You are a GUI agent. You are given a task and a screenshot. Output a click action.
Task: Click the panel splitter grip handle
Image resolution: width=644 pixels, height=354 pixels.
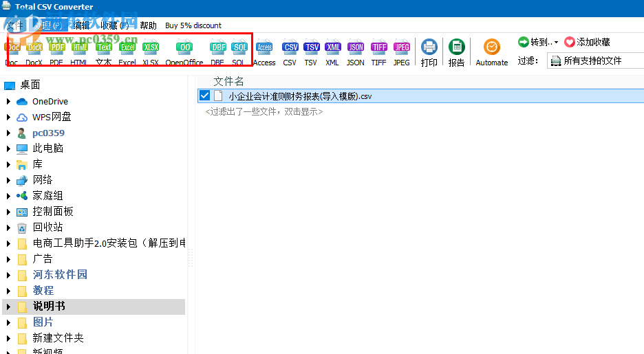[x=190, y=258]
